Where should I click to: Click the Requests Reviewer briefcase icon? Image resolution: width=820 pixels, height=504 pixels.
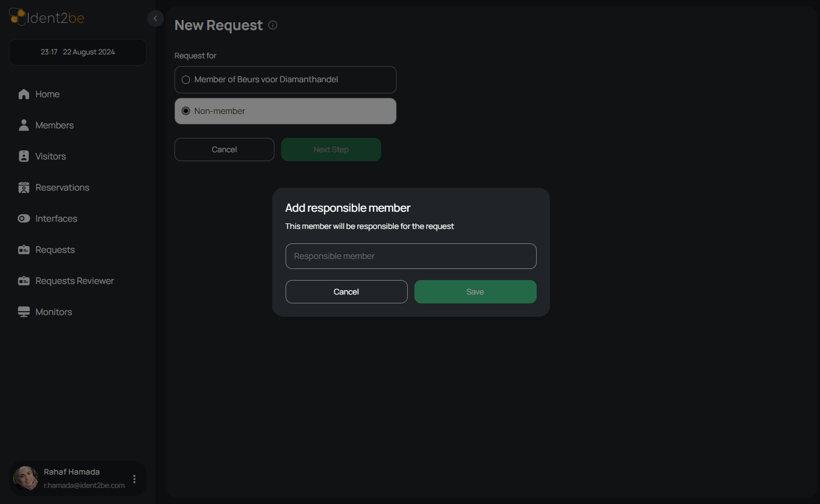[23, 281]
